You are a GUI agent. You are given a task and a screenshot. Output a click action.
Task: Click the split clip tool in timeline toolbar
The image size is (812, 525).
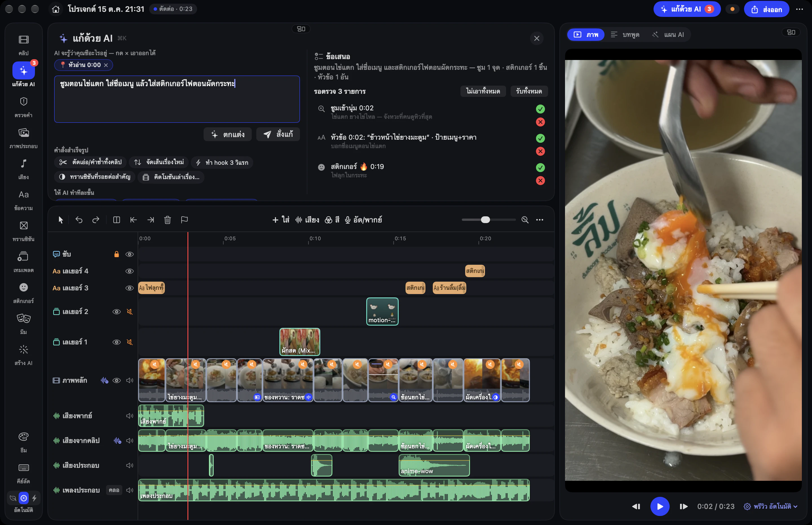[116, 220]
